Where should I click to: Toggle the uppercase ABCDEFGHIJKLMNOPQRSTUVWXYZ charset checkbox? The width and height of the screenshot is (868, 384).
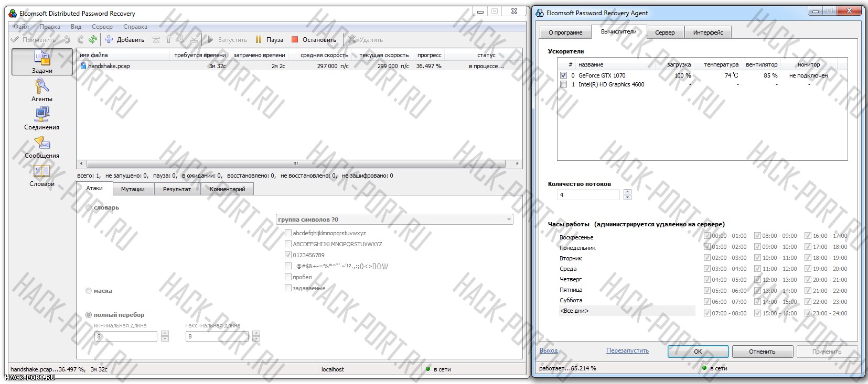point(288,244)
